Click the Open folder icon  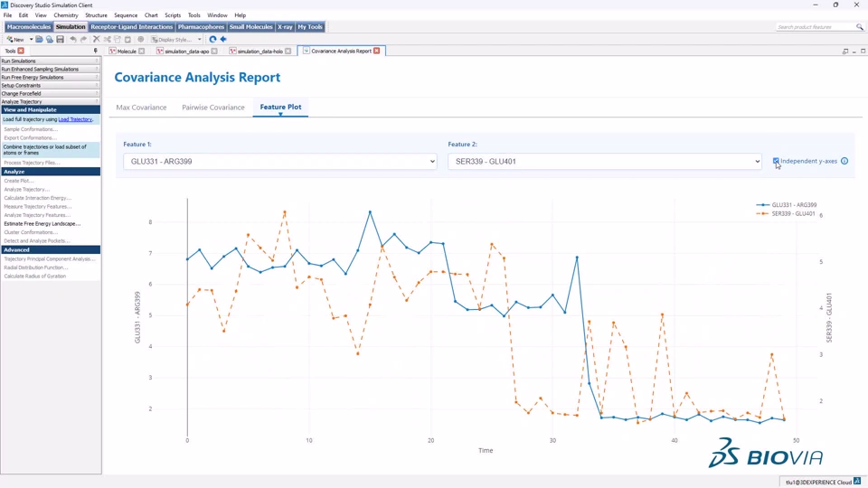(39, 39)
